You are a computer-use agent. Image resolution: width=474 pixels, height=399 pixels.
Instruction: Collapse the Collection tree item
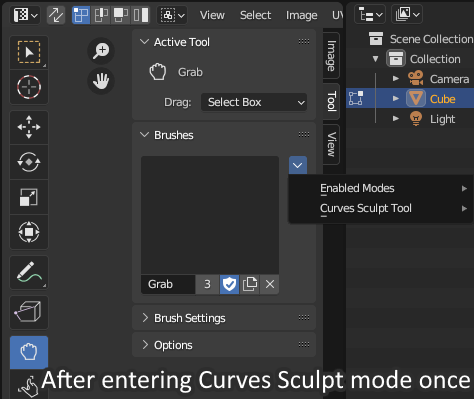tap(376, 59)
